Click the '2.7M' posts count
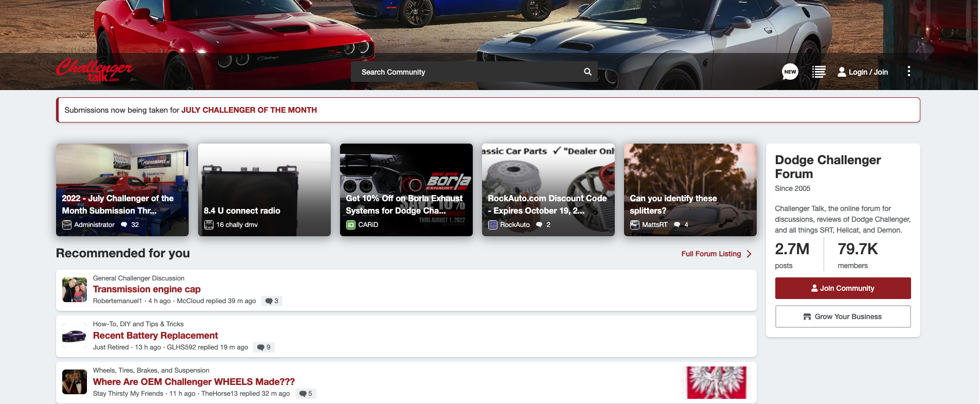The image size is (980, 404). 792,249
